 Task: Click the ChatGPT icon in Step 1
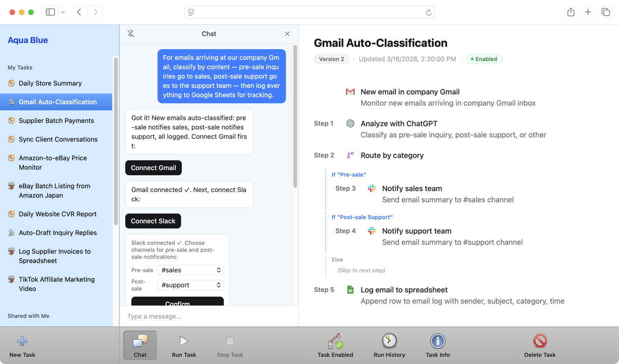click(x=350, y=123)
